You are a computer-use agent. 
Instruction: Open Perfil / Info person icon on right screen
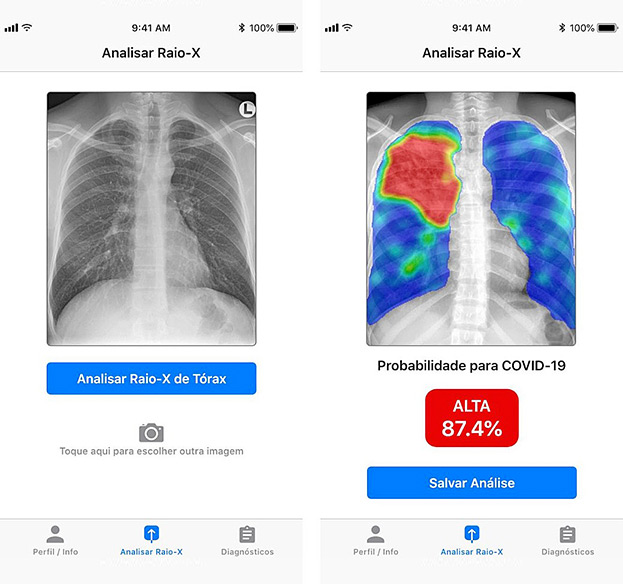pos(375,534)
